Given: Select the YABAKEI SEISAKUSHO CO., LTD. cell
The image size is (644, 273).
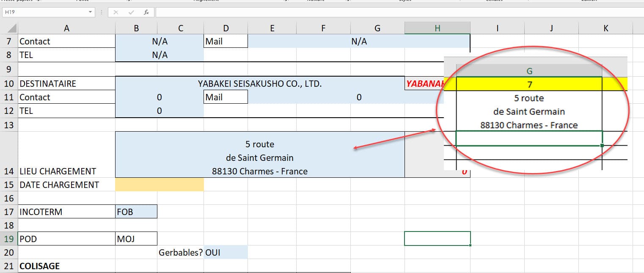Looking at the screenshot, I should coord(259,83).
